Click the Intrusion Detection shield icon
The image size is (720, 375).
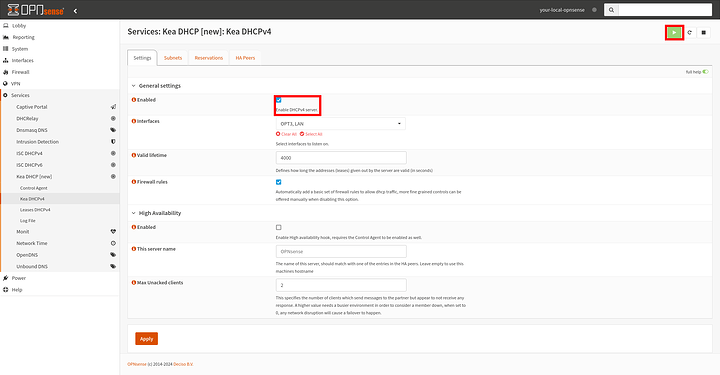pyautogui.click(x=113, y=142)
